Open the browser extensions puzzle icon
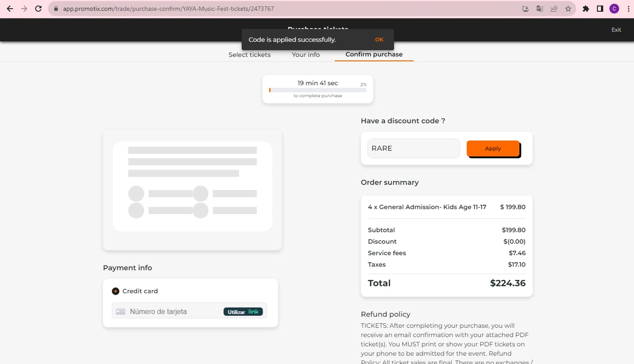Viewport: 634px width, 364px height. (586, 8)
